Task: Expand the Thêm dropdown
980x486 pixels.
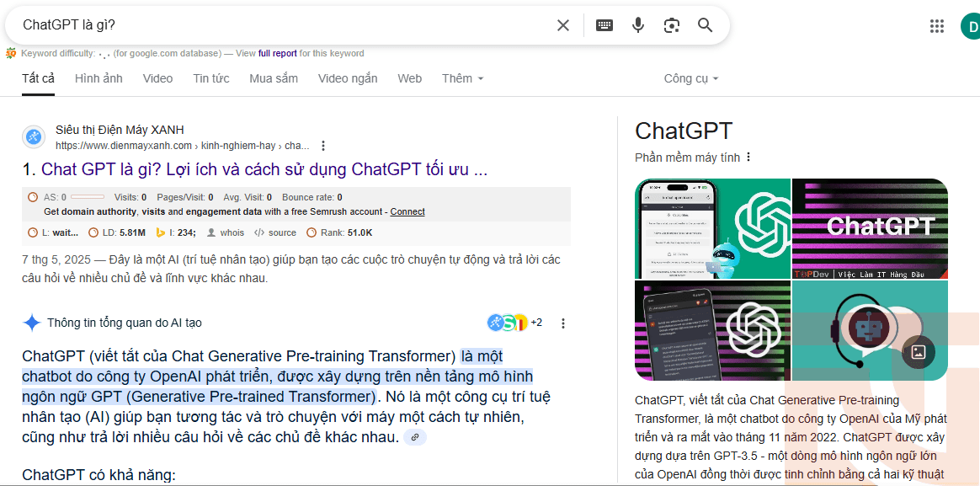Action: tap(462, 78)
